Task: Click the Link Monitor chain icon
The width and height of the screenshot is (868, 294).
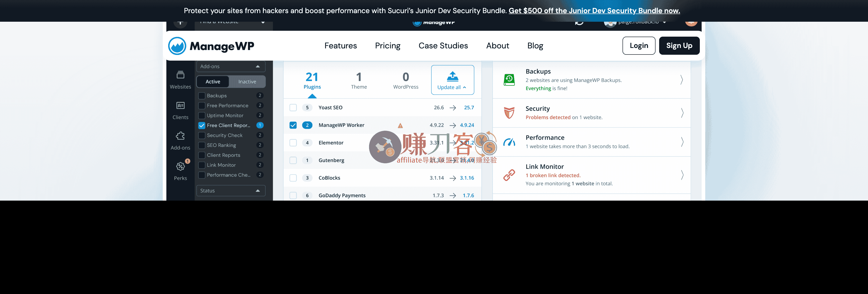Action: click(509, 175)
